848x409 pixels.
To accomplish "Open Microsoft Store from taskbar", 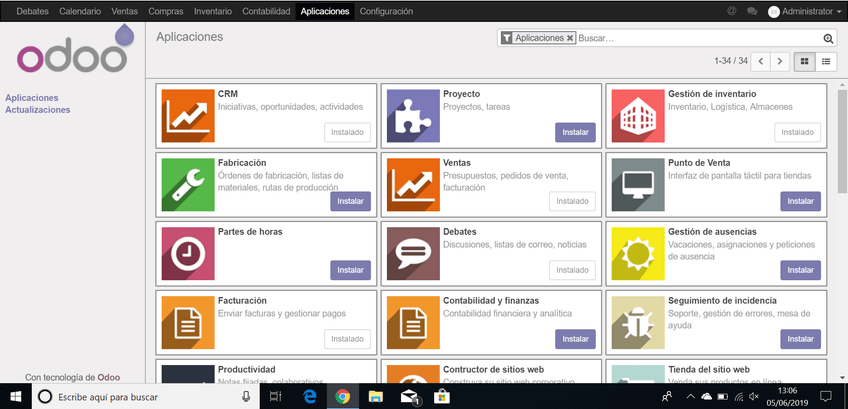I will pos(442,397).
